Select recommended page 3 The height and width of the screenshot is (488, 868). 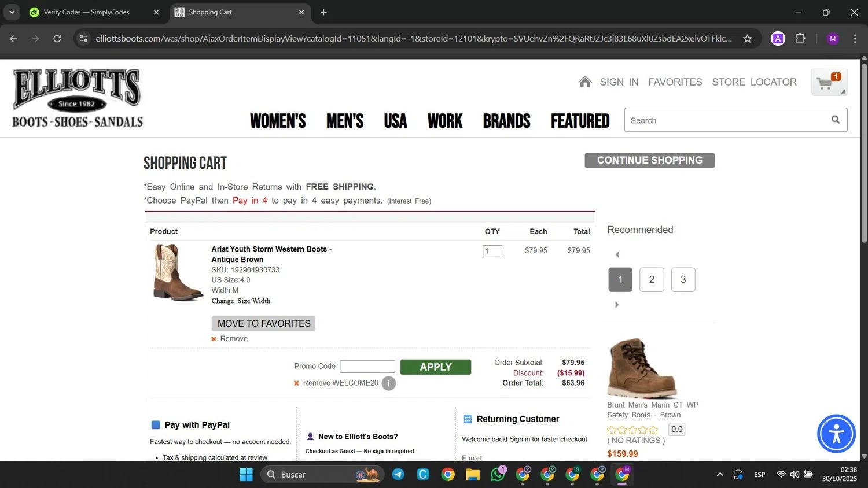(683, 280)
